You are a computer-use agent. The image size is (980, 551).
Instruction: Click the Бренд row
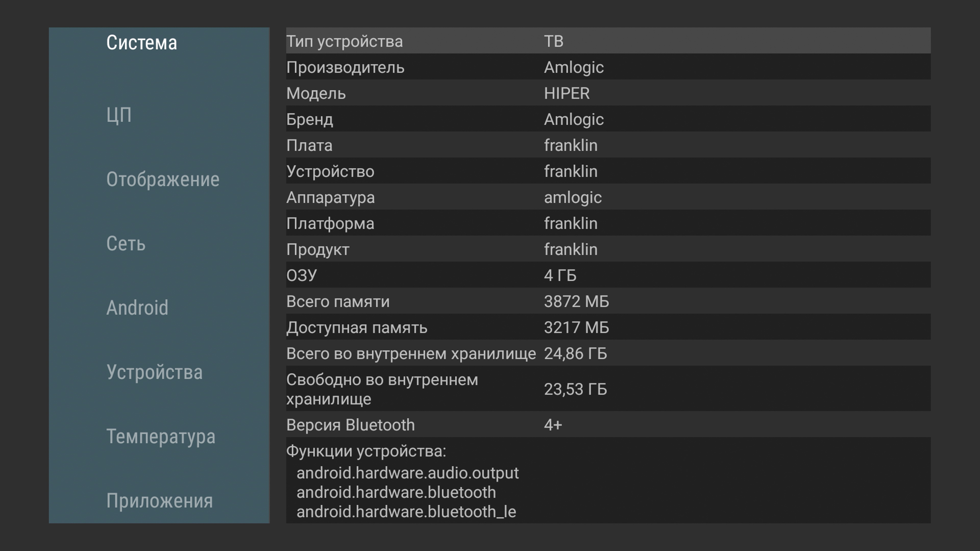point(608,119)
